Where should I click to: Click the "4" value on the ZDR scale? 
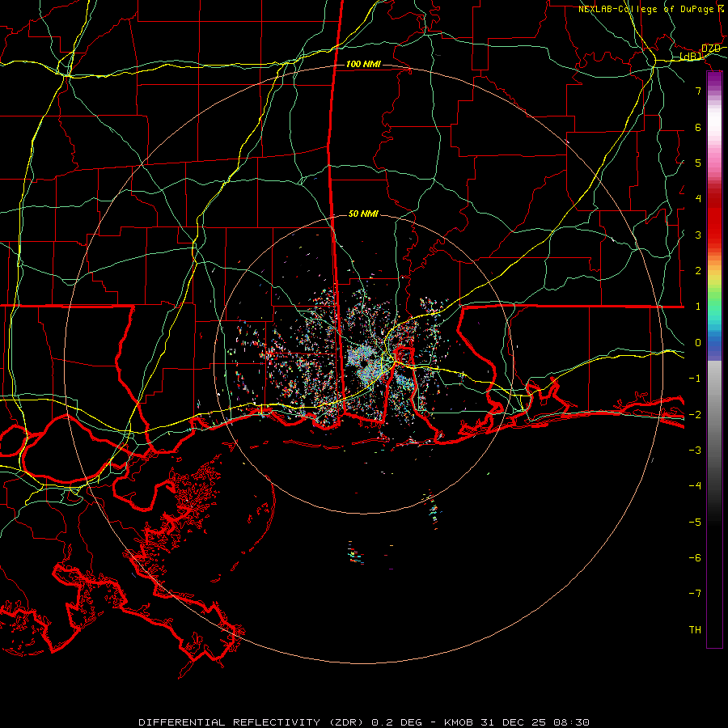point(698,199)
